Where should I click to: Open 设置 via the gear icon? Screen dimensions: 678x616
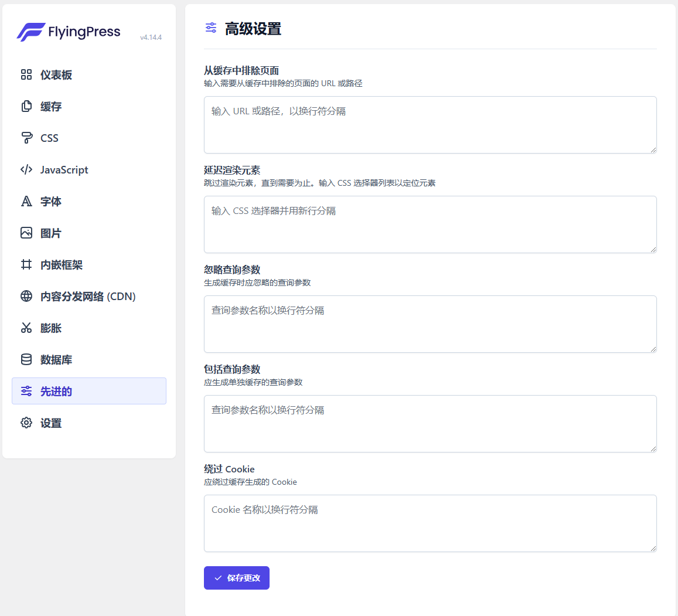pyautogui.click(x=26, y=423)
